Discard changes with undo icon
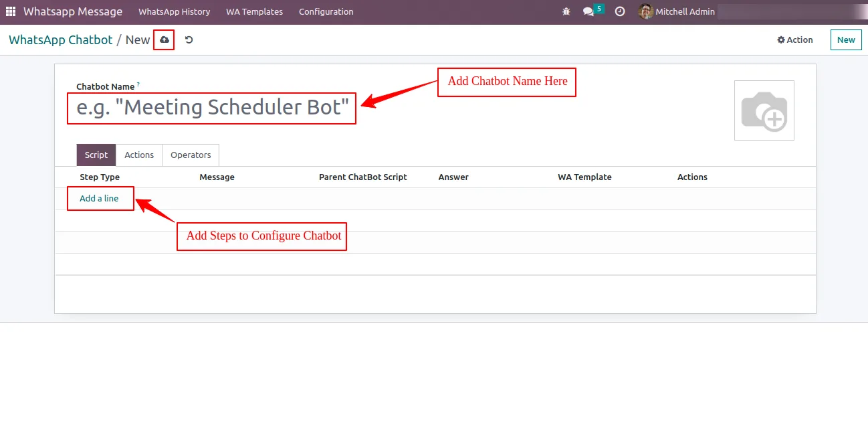This screenshot has width=868, height=423. [189, 40]
